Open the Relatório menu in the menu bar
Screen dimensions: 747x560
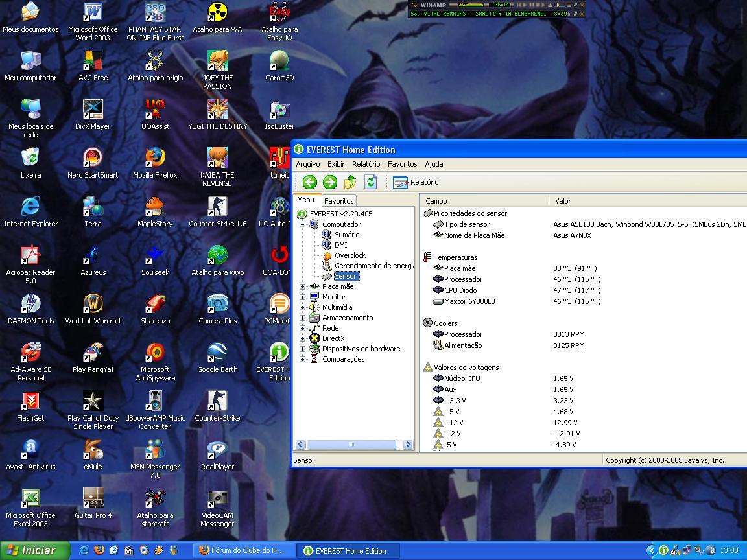point(366,164)
